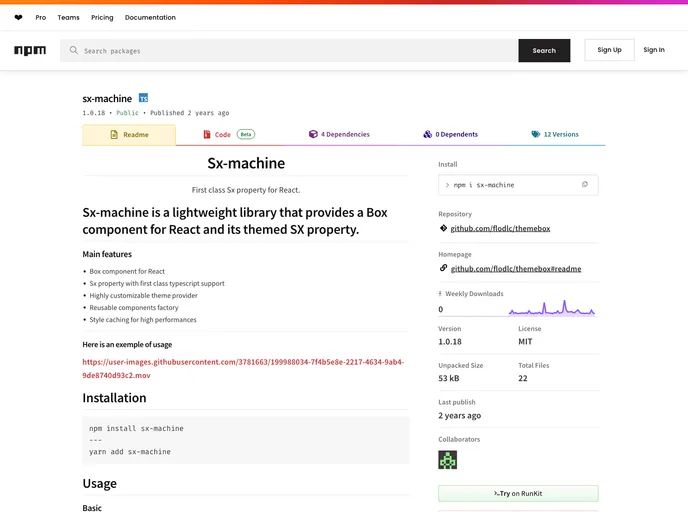This screenshot has width=688, height=512.
Task: Click the 'yarn add sx-machine' code line
Action: click(130, 451)
